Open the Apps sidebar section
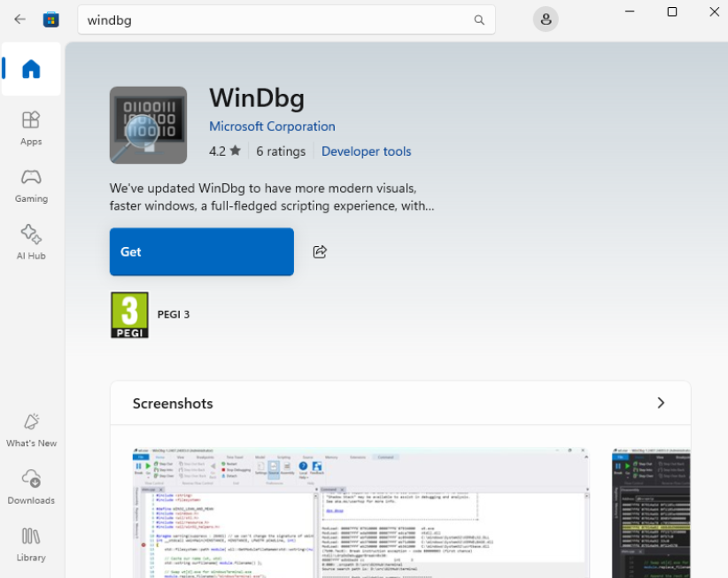 (31, 128)
